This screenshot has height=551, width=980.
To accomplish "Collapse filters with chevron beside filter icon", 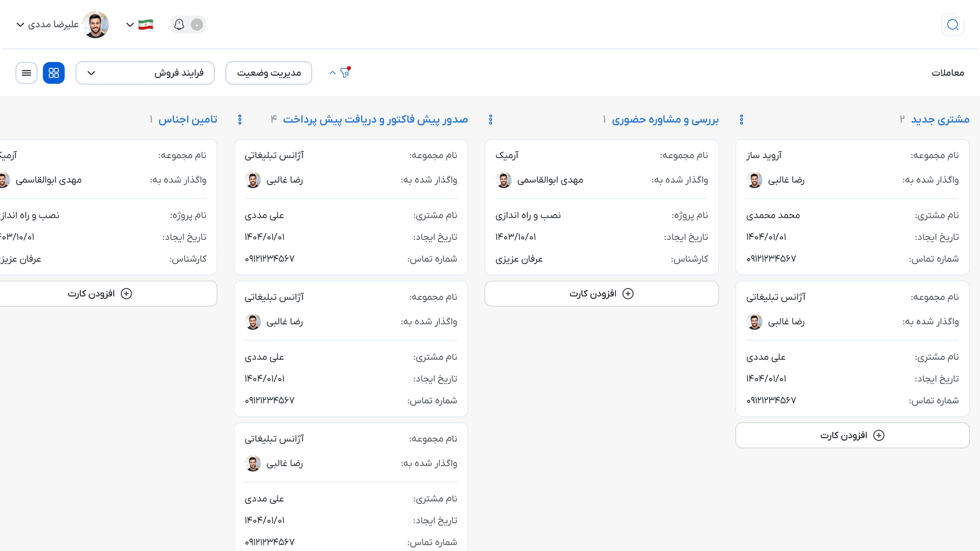I will 332,73.
